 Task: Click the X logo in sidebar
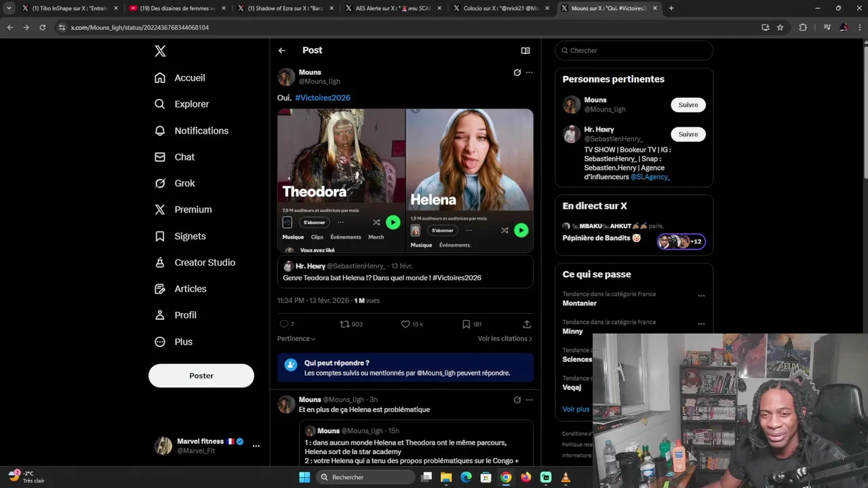(x=160, y=51)
